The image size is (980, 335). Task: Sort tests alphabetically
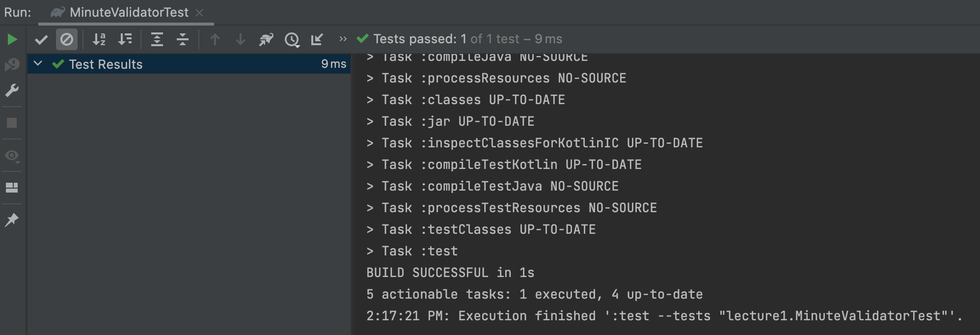coord(99,39)
